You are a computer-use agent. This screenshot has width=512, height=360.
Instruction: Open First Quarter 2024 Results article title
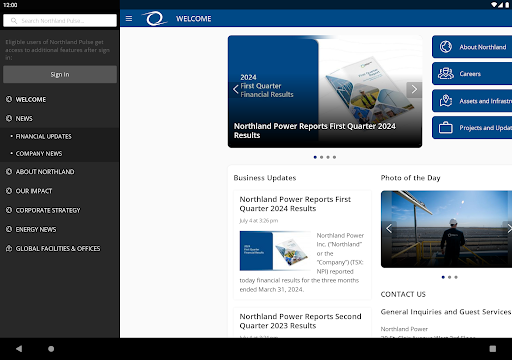295,204
